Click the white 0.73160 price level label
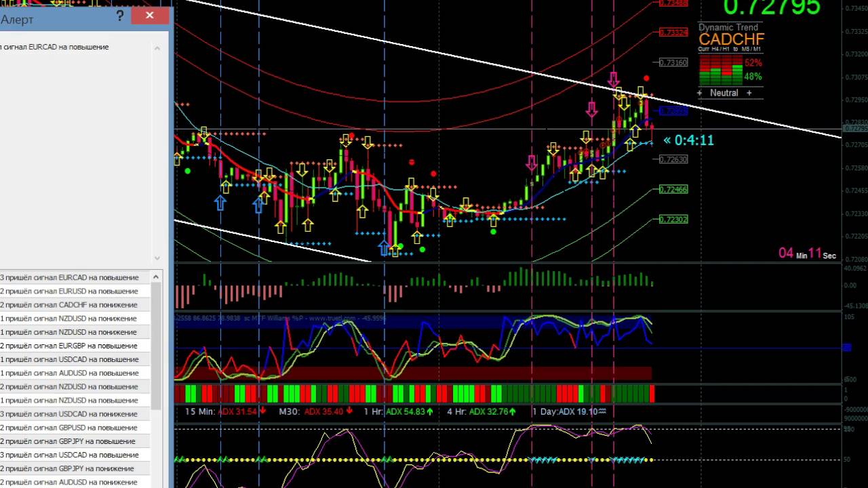The width and height of the screenshot is (868, 488). [673, 62]
